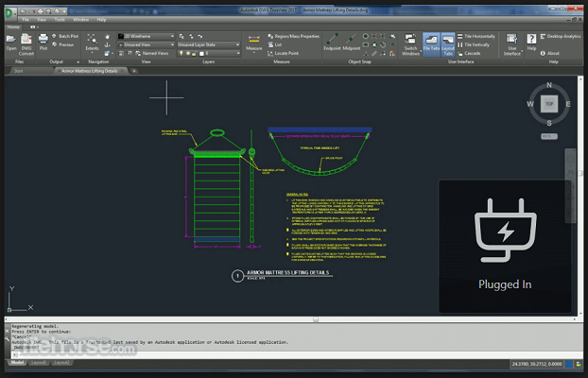
Task: Expand the Output panel arrow
Action: [x=78, y=61]
